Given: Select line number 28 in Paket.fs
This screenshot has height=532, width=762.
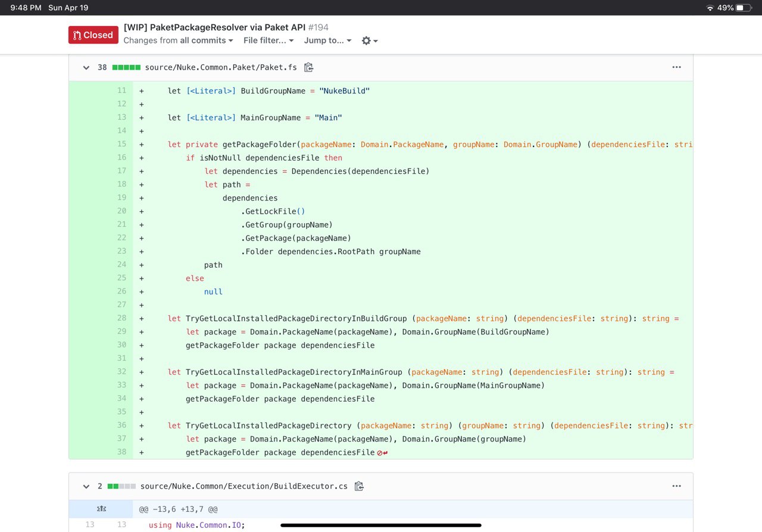Looking at the screenshot, I should (121, 318).
